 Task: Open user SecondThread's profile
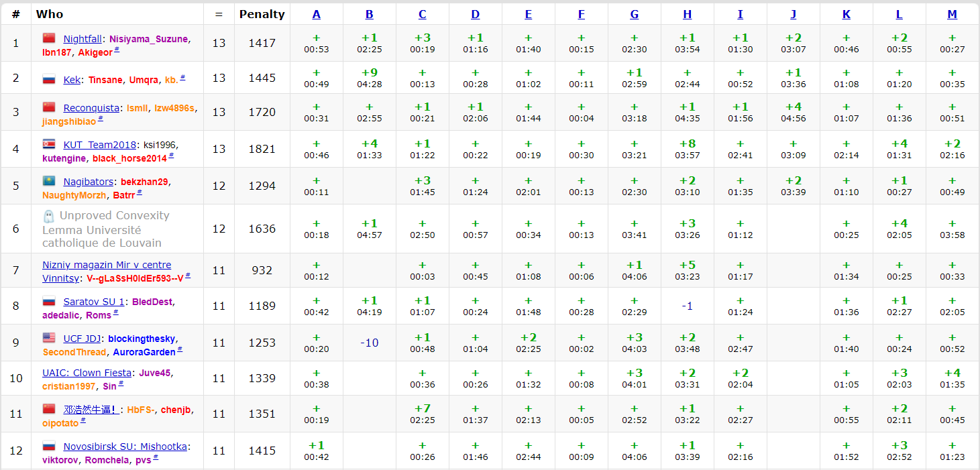(74, 352)
